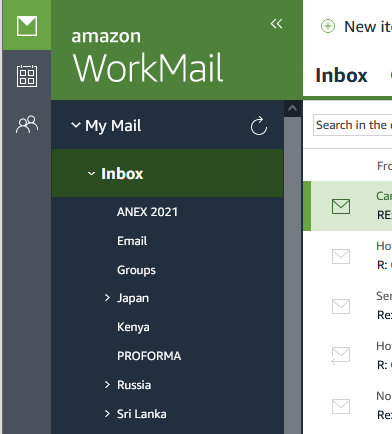Click envelope icon of message from No
The image size is (392, 434).
coord(341,406)
